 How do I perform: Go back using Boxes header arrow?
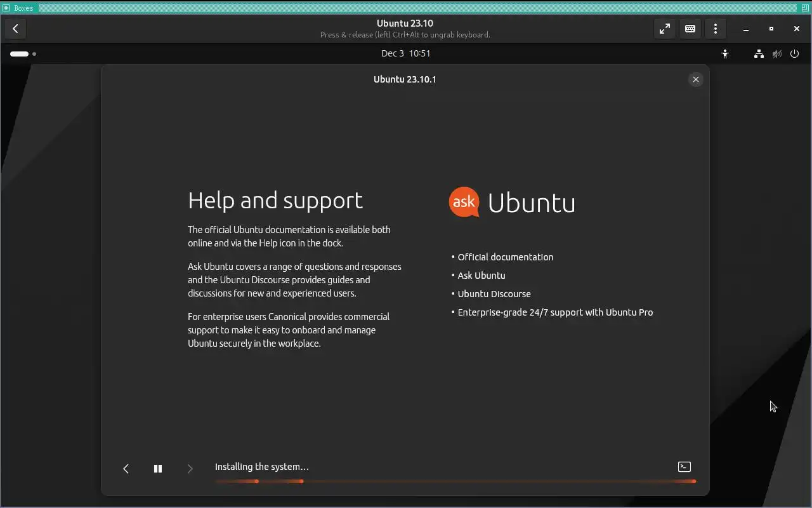(x=15, y=29)
